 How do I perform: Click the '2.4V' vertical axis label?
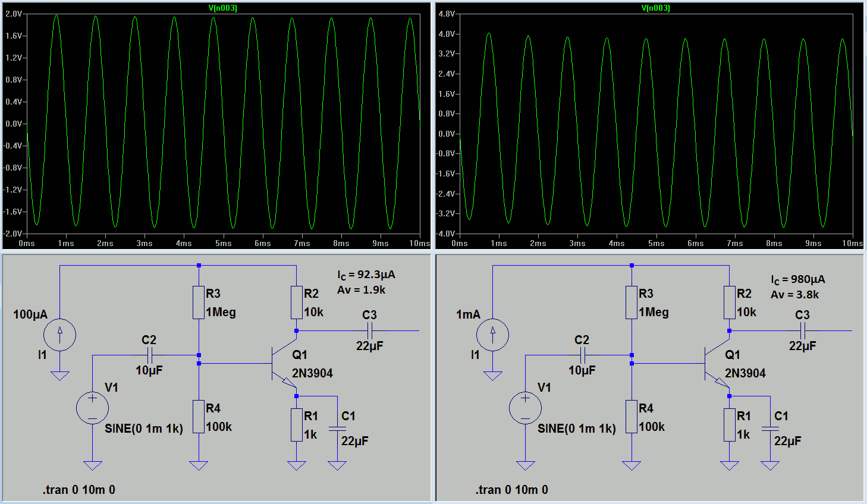coord(447,74)
